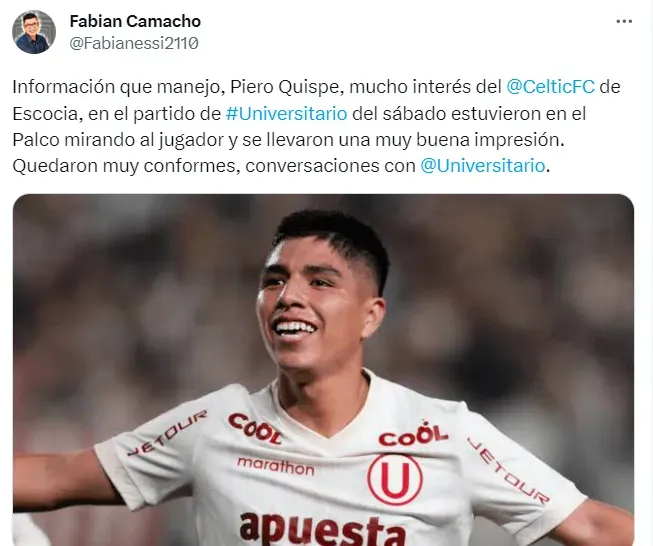Screen dimensions: 653x546
Task: Follow the @CelticFC mention link
Action: [550, 87]
